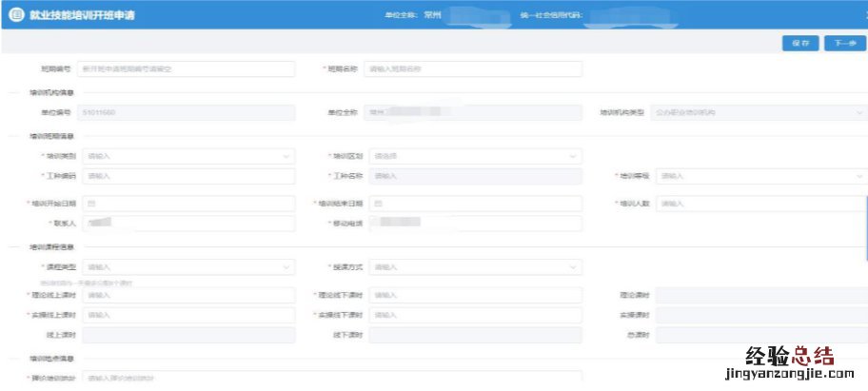Select the 培训人数 input field
Image resolution: width=868 pixels, height=391 pixels.
(760, 204)
